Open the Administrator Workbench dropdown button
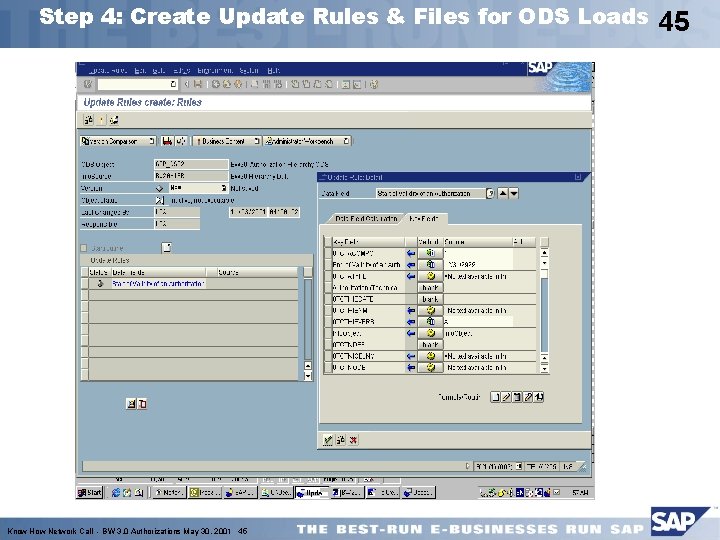The image size is (720, 540). (x=307, y=141)
